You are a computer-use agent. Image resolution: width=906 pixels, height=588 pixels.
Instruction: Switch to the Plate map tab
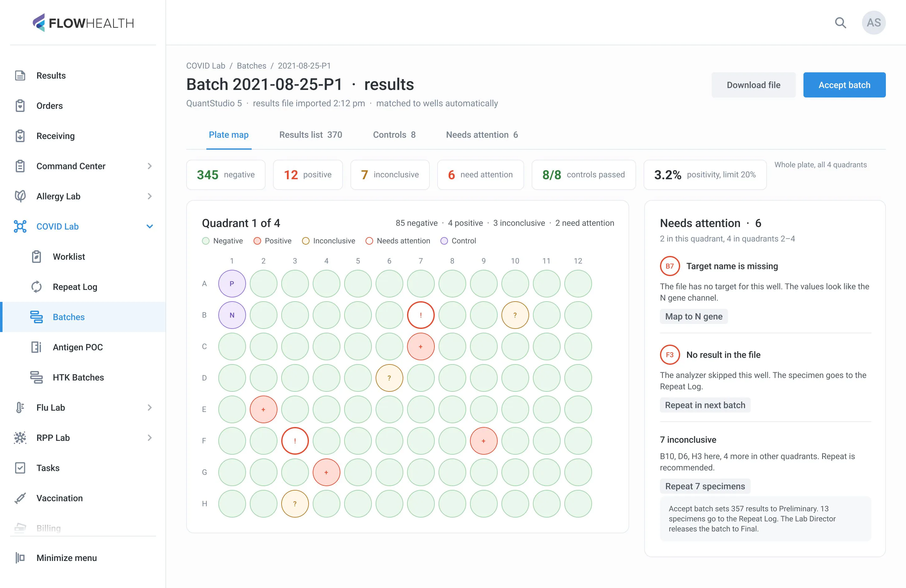tap(229, 135)
